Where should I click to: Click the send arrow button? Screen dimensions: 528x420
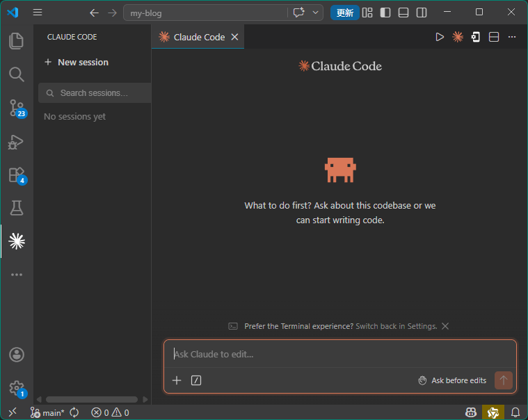click(504, 380)
